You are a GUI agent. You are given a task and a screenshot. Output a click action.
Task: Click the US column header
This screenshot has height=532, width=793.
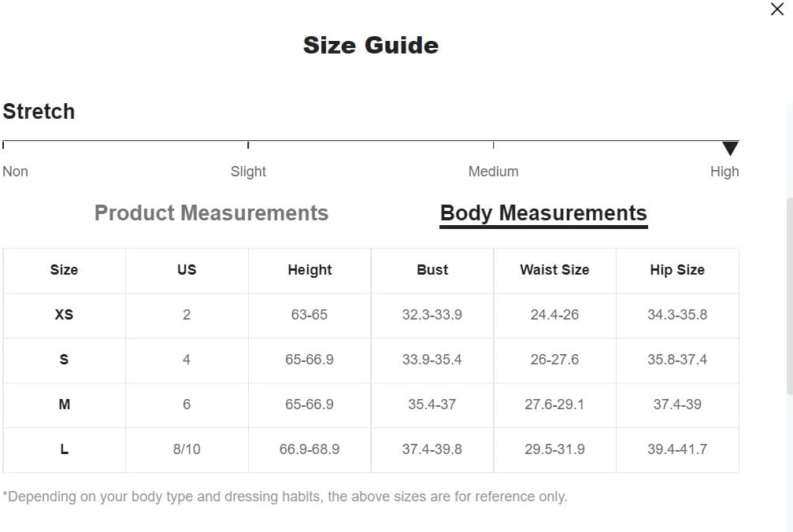pyautogui.click(x=187, y=270)
